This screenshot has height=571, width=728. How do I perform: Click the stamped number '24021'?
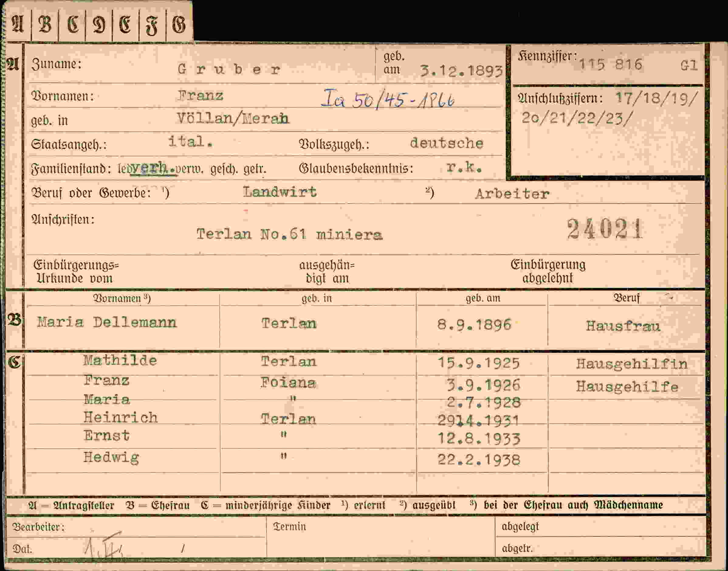605,229
